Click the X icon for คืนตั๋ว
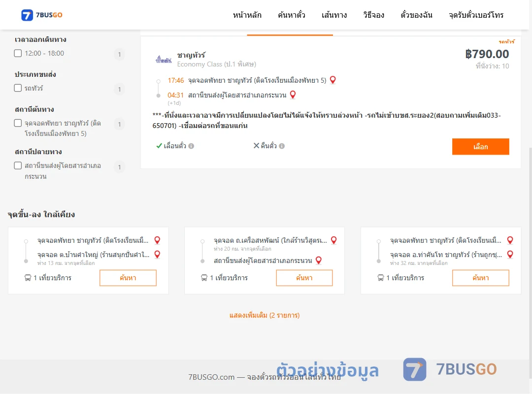Screen dimensions: 532x394 click(x=256, y=146)
